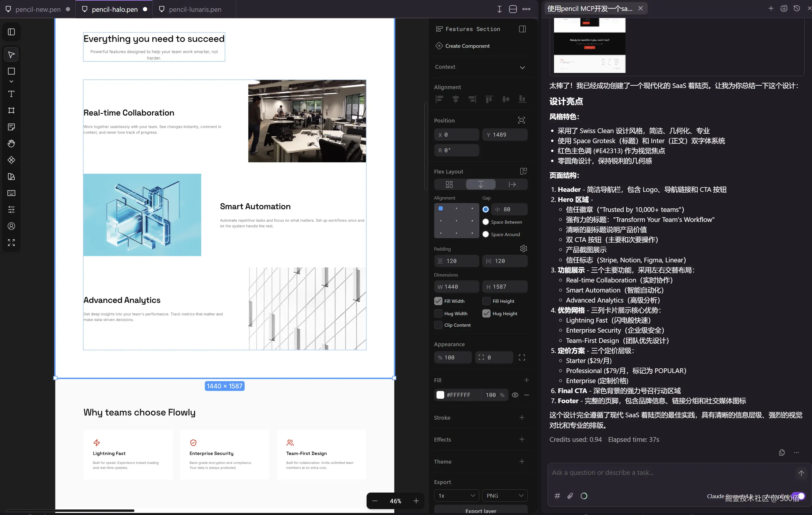Click the #FFFFFF fill color swatch
The height and width of the screenshot is (515, 812).
440,395
